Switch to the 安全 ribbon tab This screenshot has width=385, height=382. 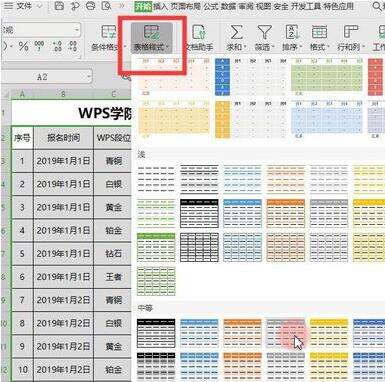tap(281, 6)
